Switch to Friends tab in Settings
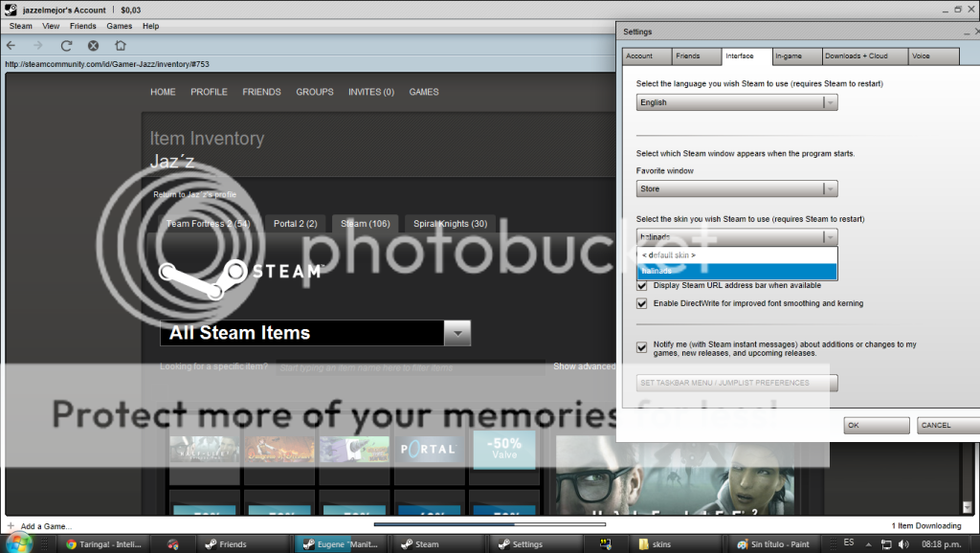Screen dimensions: 980x553 (697, 56)
